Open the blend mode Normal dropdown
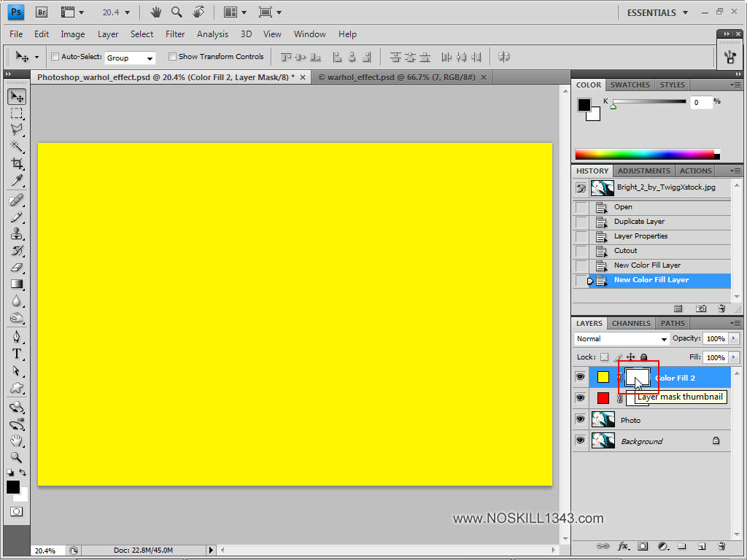Viewport: 747px width, 560px height. tap(622, 338)
